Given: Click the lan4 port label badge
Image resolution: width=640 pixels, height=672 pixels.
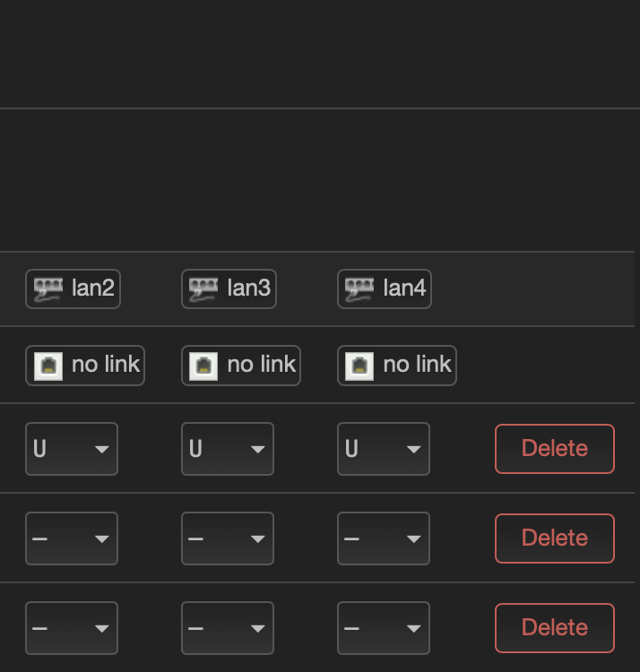Looking at the screenshot, I should coord(385,289).
